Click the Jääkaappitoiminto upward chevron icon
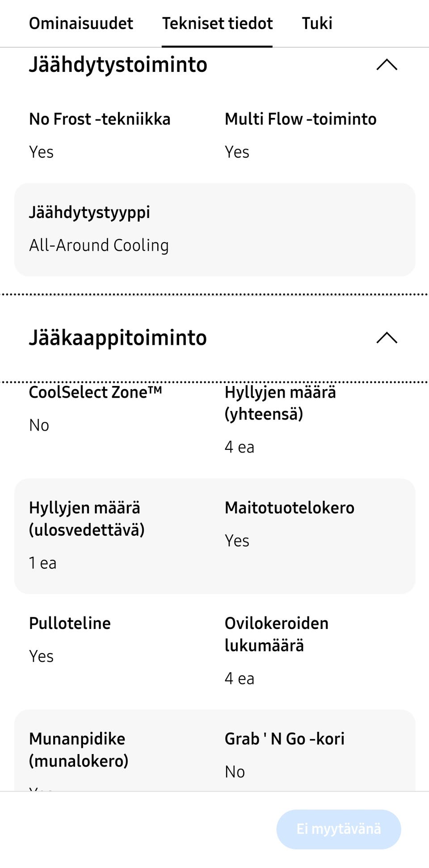The height and width of the screenshot is (868, 429). pos(387,339)
